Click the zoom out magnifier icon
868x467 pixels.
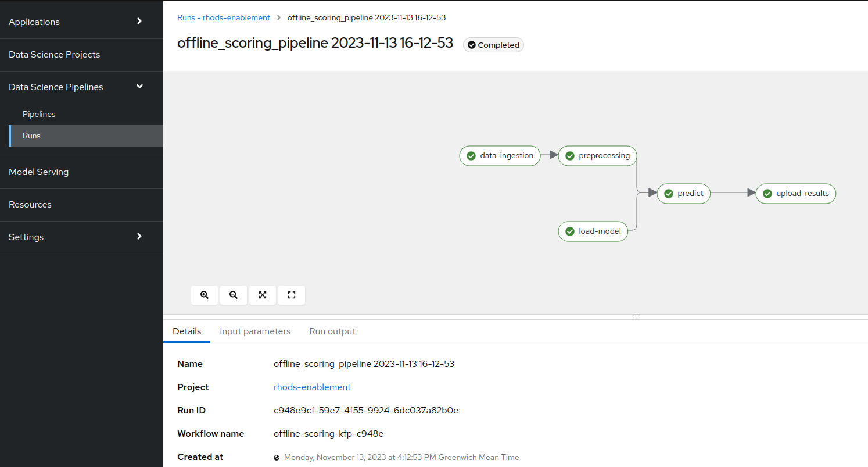(x=234, y=295)
